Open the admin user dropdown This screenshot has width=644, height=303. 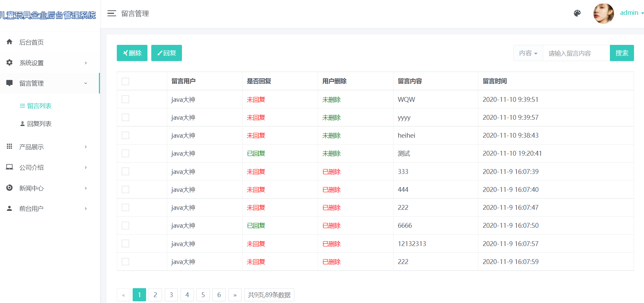(x=632, y=13)
